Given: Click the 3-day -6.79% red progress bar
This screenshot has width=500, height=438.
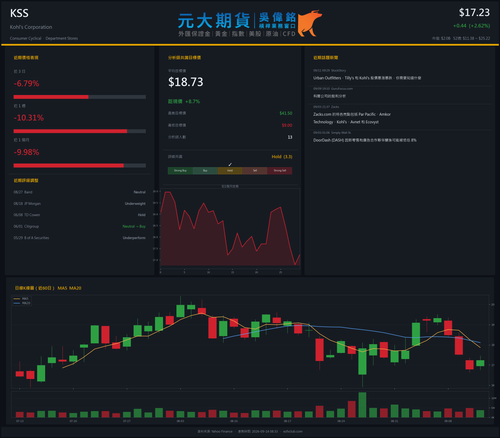Looking at the screenshot, I should click(51, 97).
